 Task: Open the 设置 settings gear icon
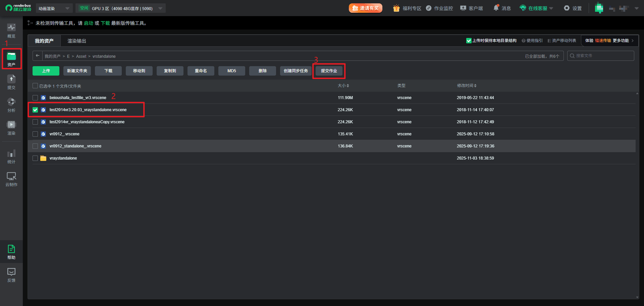(x=567, y=8)
